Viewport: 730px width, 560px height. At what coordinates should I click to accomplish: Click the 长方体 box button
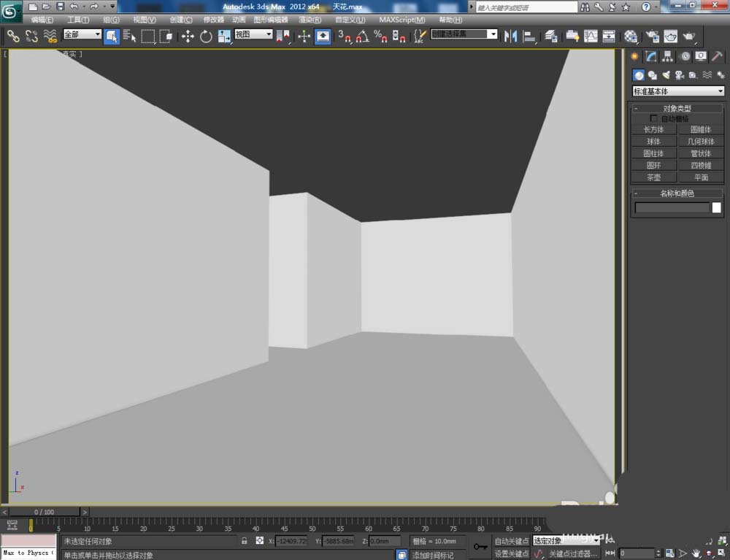(653, 129)
